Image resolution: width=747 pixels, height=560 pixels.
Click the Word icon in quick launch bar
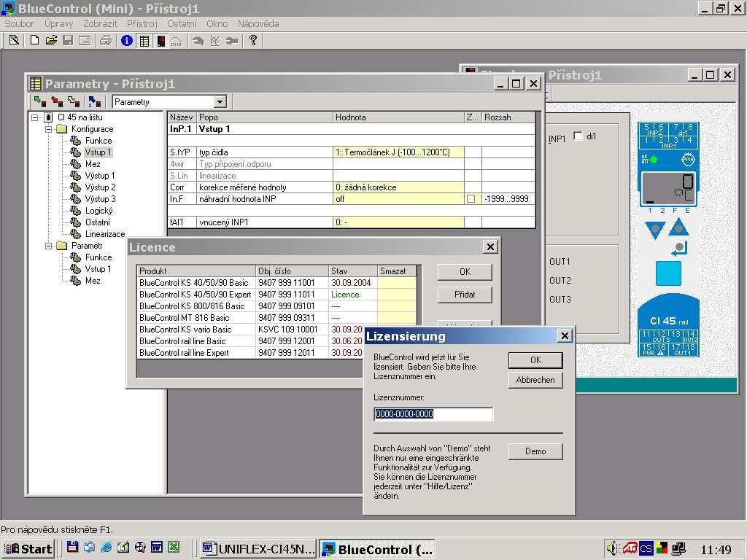pyautogui.click(x=157, y=548)
